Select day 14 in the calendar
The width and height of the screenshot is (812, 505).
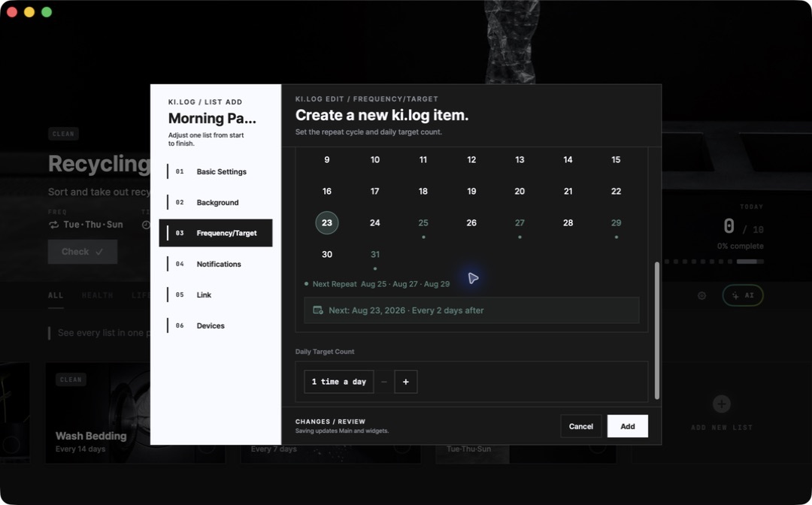568,160
